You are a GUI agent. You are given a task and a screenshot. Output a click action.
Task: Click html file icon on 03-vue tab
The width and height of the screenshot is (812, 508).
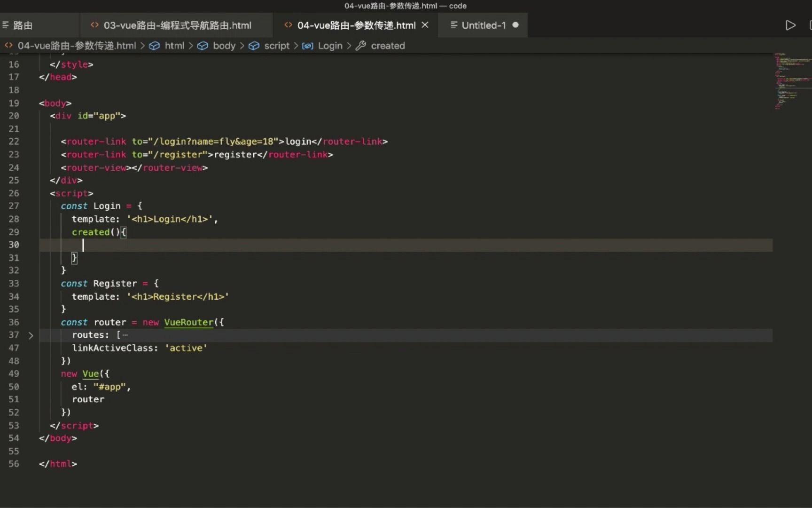click(x=94, y=25)
